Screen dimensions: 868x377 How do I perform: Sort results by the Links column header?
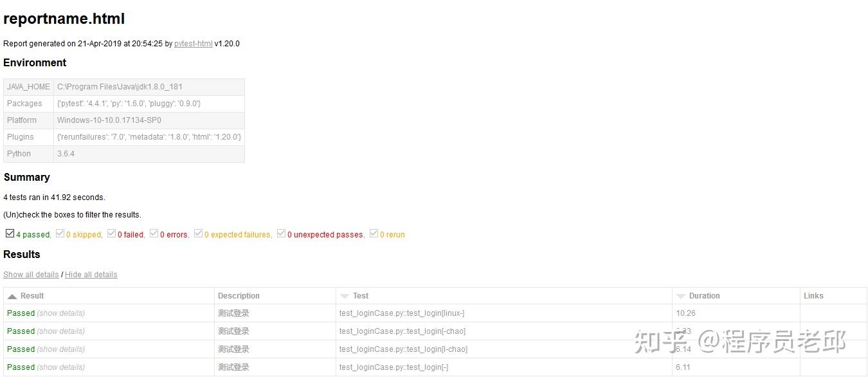(813, 296)
